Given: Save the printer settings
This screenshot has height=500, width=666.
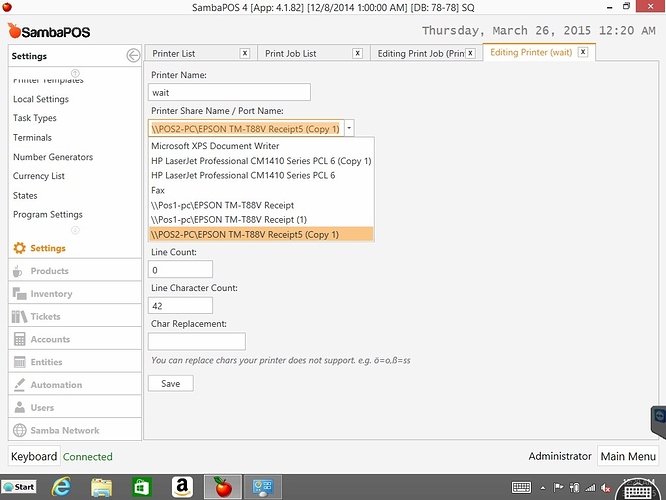Looking at the screenshot, I should pos(171,383).
